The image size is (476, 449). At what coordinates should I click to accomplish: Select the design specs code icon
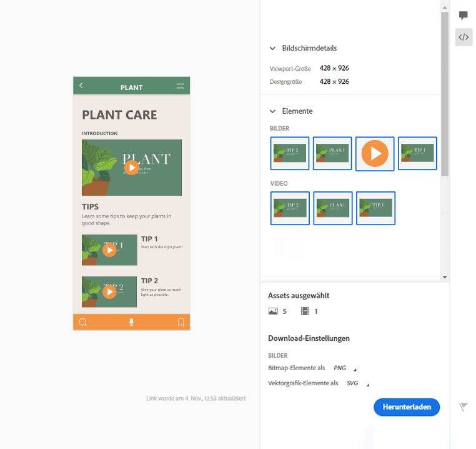point(464,37)
